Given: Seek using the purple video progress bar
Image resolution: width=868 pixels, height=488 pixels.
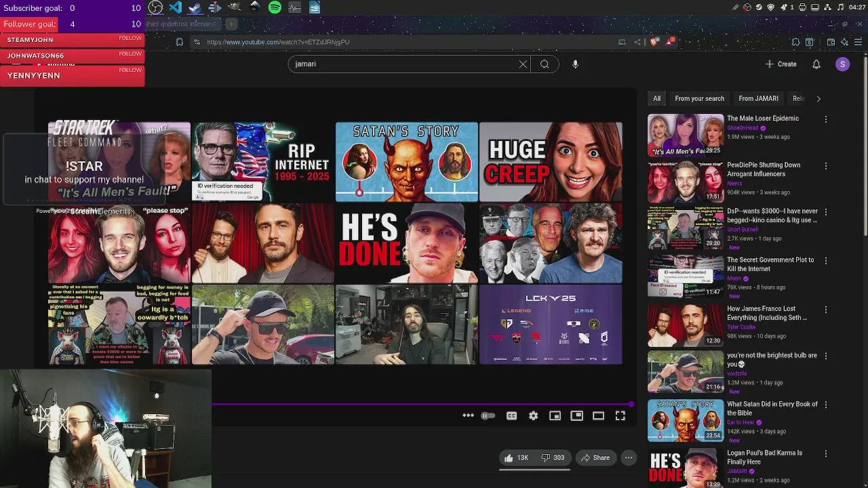Looking at the screenshot, I should click(422, 405).
